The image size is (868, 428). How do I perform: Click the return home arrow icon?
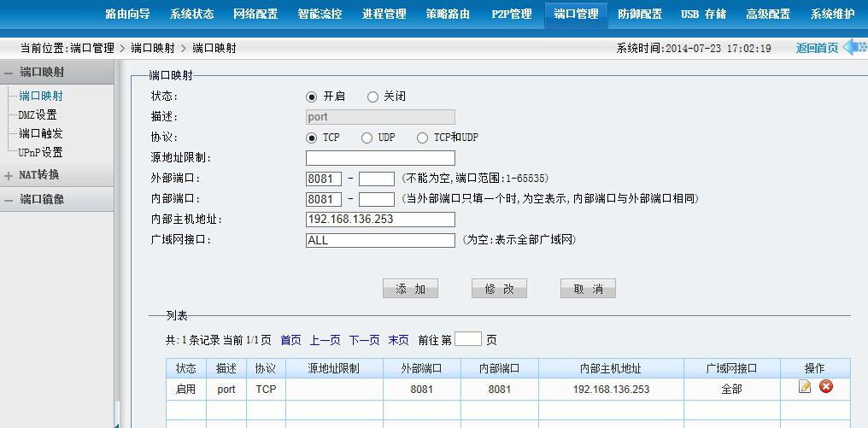click(x=855, y=48)
